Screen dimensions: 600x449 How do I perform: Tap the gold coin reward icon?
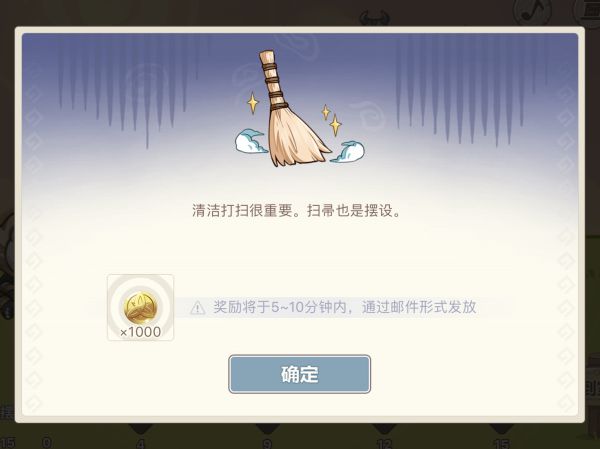click(x=140, y=307)
